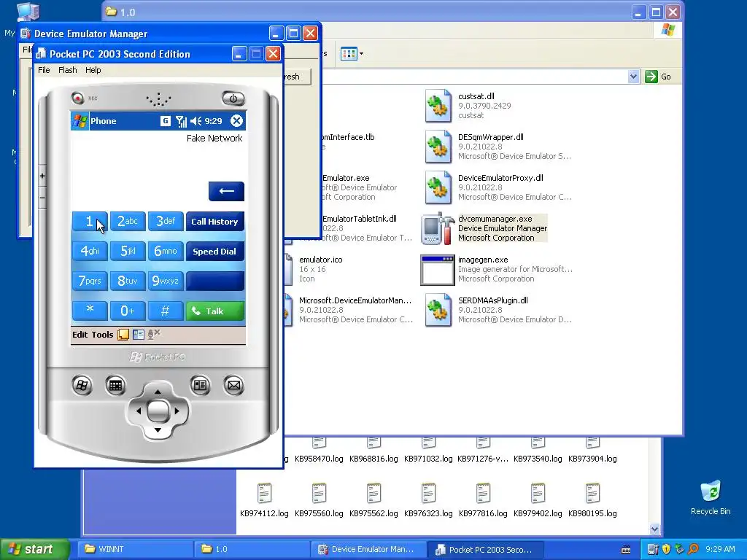Viewport: 747px width, 560px height.
Task: Tap the speaker volume icon in Phone bar
Action: [196, 122]
